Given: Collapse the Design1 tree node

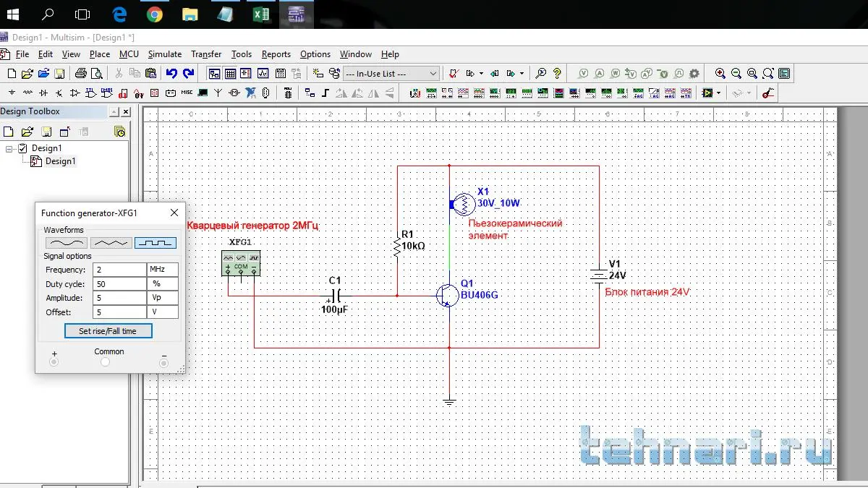Looking at the screenshot, I should pyautogui.click(x=9, y=148).
